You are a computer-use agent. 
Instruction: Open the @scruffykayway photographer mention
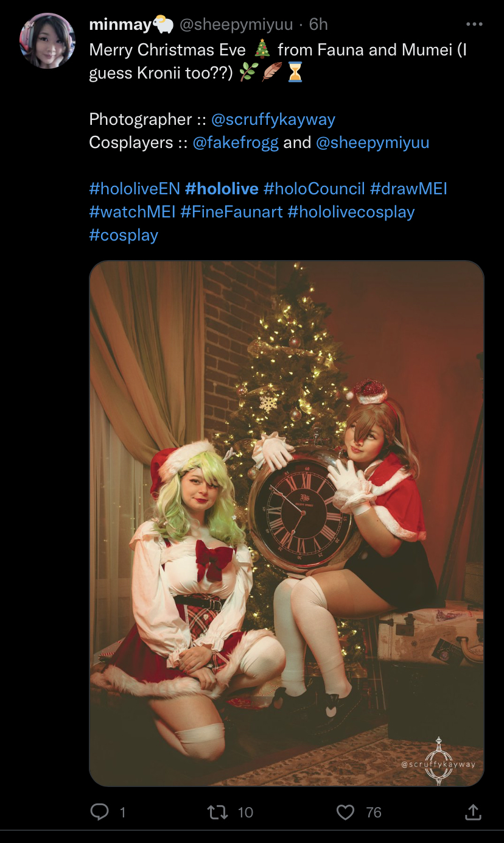(273, 119)
